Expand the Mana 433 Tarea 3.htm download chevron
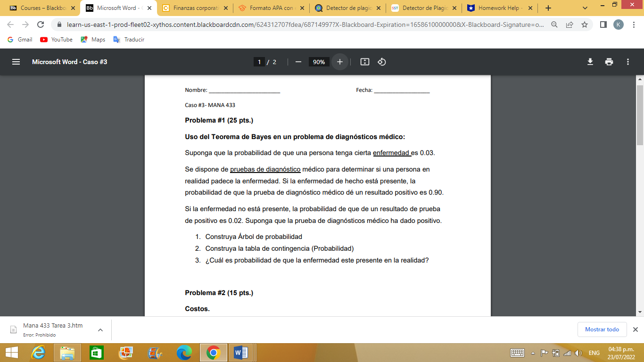Image resolution: width=644 pixels, height=362 pixels. click(99, 329)
